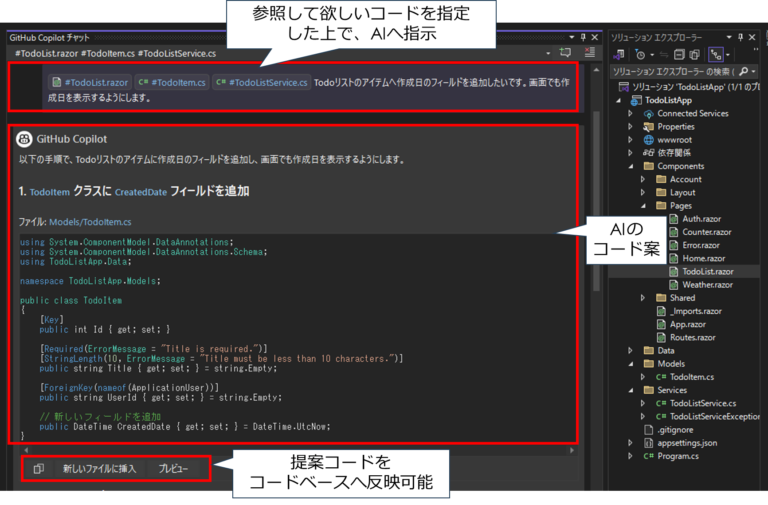The height and width of the screenshot is (505, 768).
Task: Select TodoList.razor file in tree
Action: coord(708,272)
